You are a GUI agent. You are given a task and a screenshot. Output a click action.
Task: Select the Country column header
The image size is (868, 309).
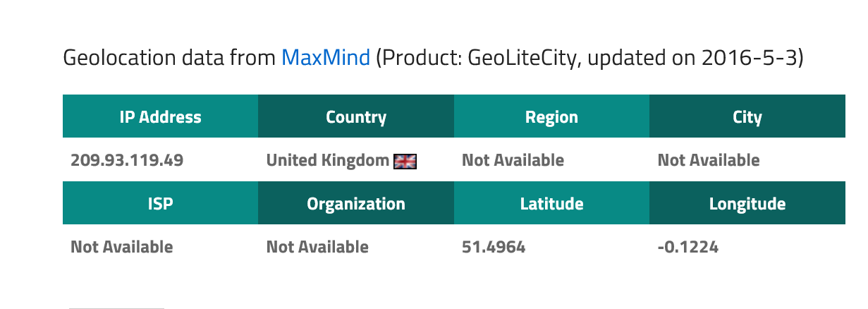coord(356,117)
